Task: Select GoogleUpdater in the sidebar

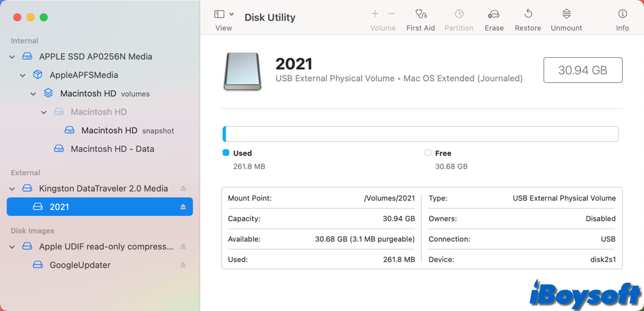Action: (x=80, y=265)
